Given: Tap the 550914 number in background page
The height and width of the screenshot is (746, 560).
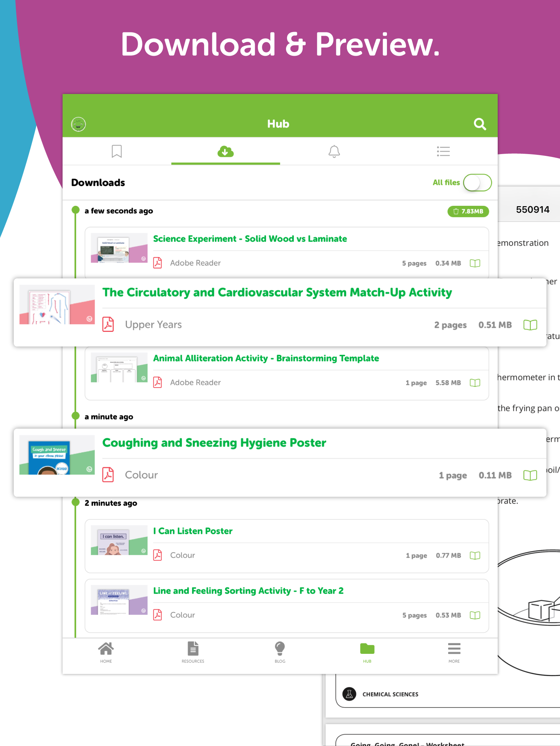Looking at the screenshot, I should [533, 209].
